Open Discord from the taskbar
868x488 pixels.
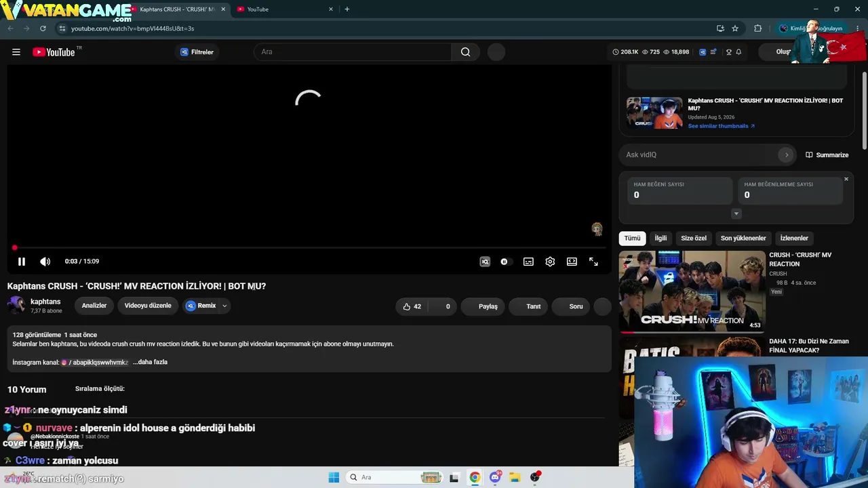coord(495,477)
